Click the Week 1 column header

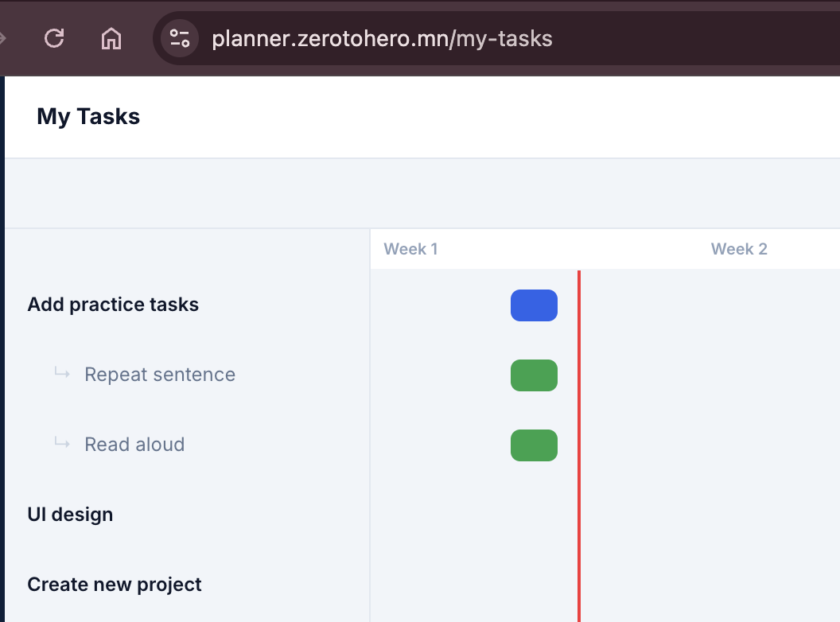(411, 249)
